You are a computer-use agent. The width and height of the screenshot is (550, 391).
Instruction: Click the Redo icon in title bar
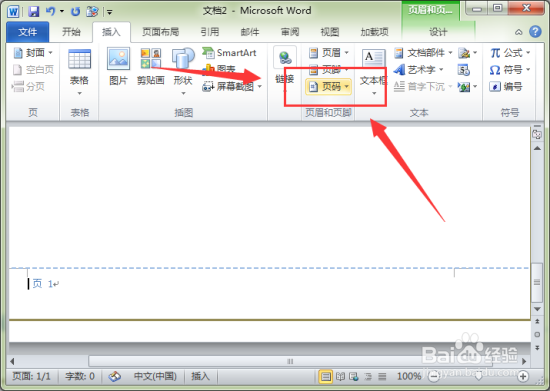[75, 12]
